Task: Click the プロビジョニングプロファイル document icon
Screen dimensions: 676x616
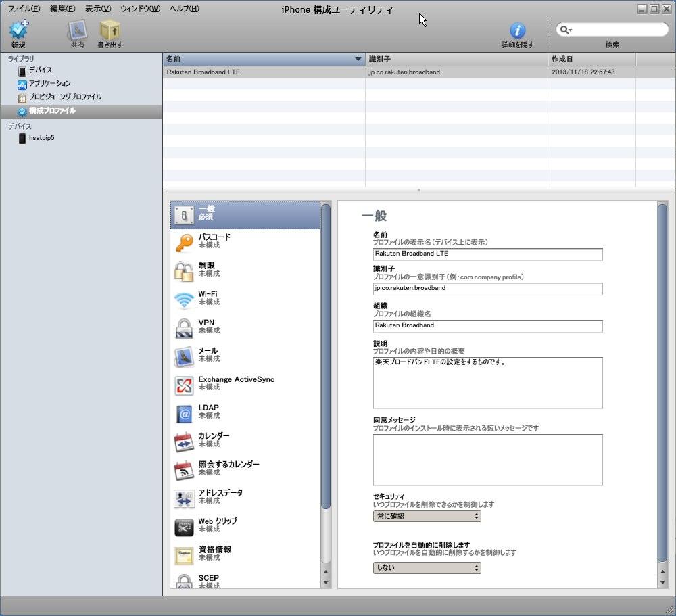Action: [x=22, y=98]
